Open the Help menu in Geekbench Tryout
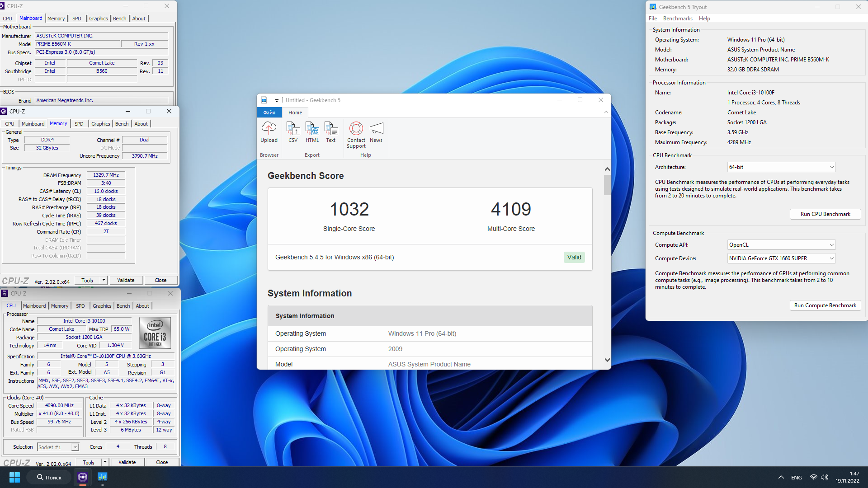This screenshot has height=488, width=868. pyautogui.click(x=704, y=19)
